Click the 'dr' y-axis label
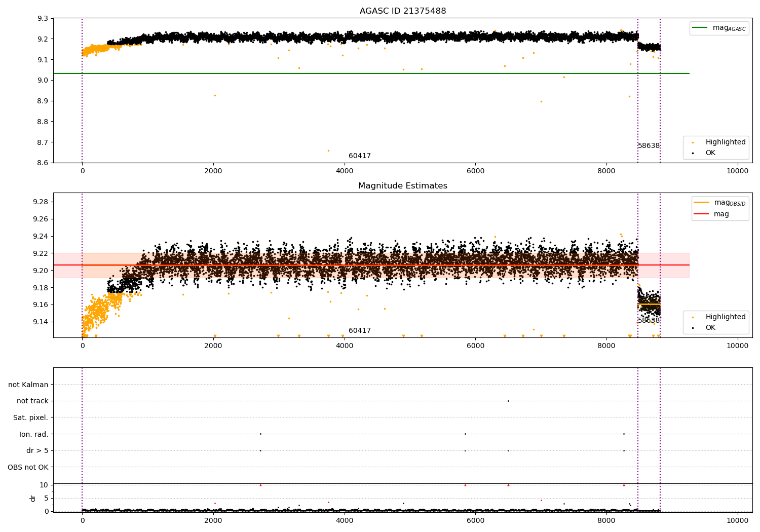This screenshot has height=532, width=760. pos(33,498)
